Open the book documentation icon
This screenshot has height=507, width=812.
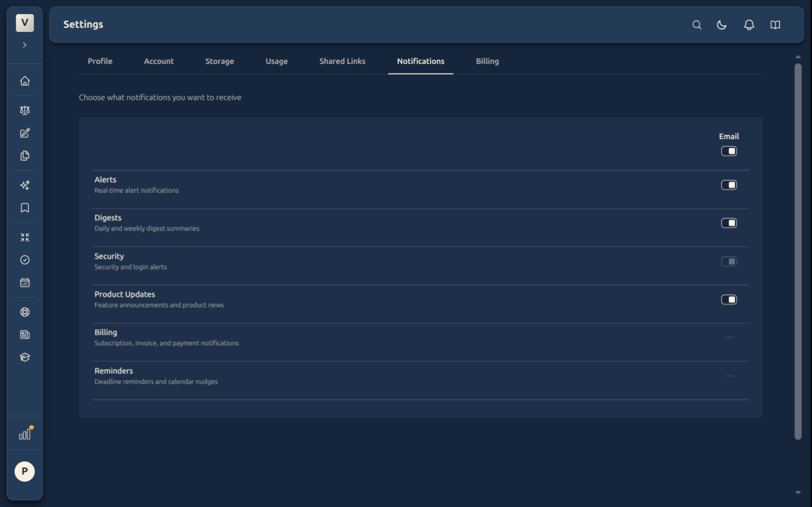[x=775, y=25]
